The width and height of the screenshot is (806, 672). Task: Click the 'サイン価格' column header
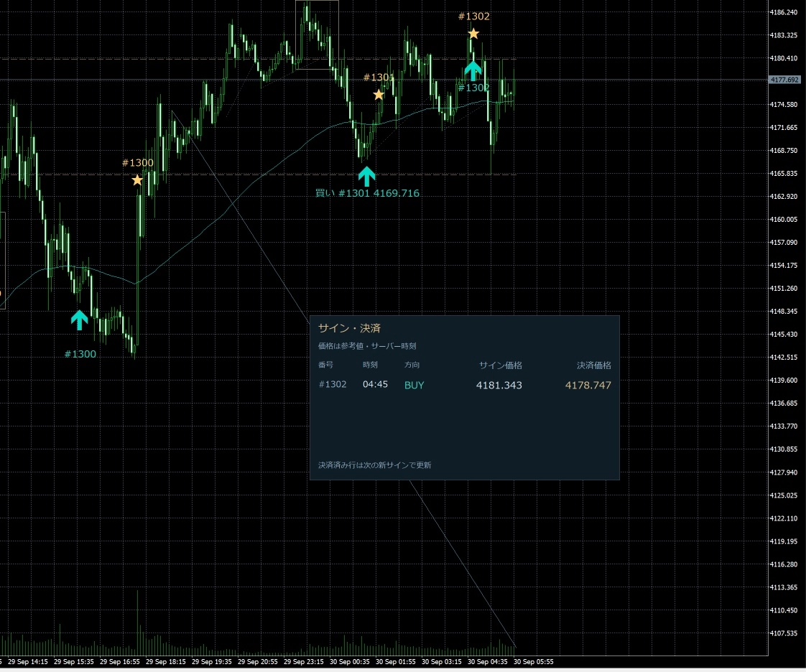[501, 365]
